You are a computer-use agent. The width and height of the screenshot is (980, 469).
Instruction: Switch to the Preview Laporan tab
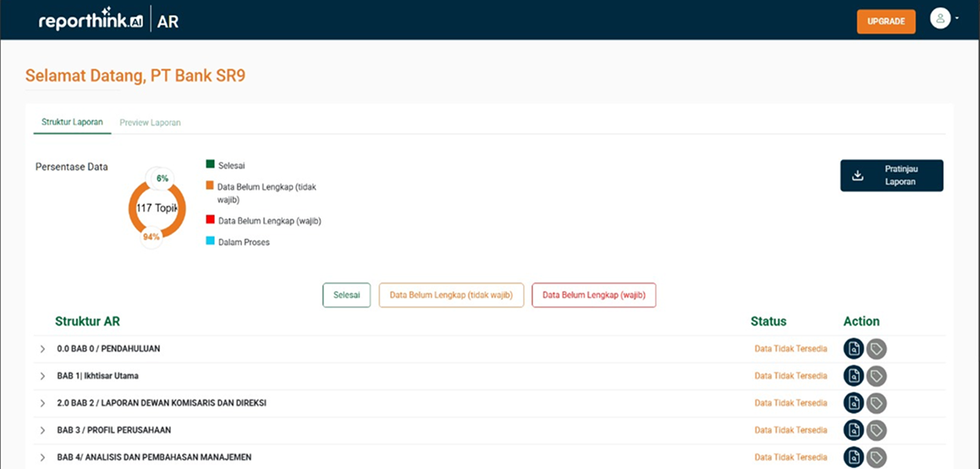click(150, 123)
